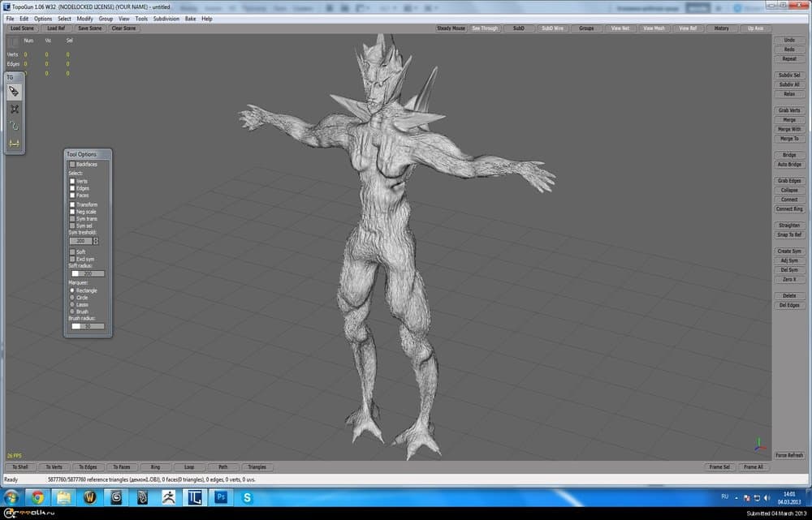
Task: Click the Sym threshold value field
Action: click(x=80, y=241)
